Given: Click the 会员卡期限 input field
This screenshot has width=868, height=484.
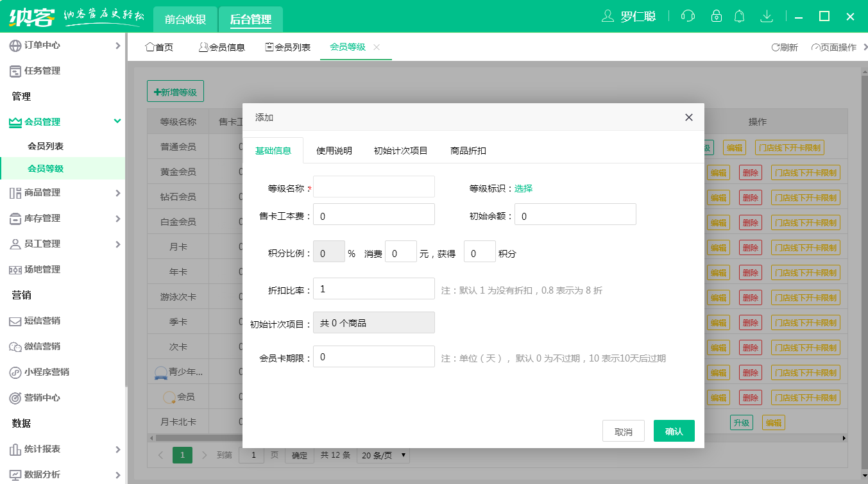Looking at the screenshot, I should [374, 356].
